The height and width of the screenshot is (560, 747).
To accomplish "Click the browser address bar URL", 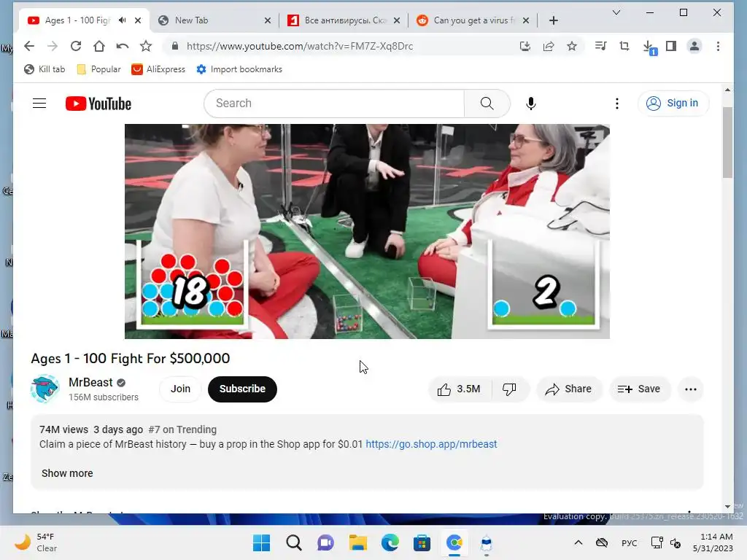I will [300, 46].
